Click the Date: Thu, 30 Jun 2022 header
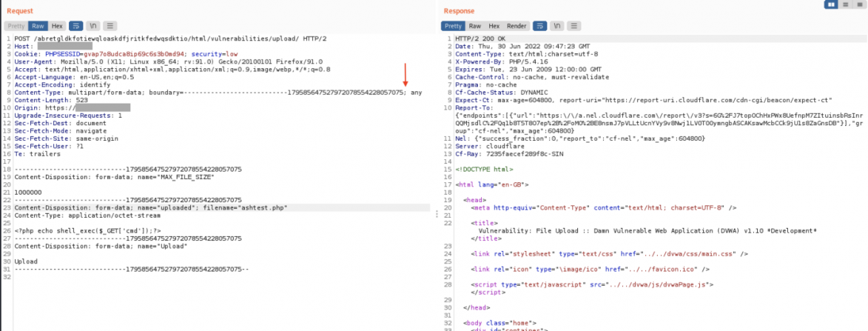Screen dimensions: 868x331 click(522, 47)
